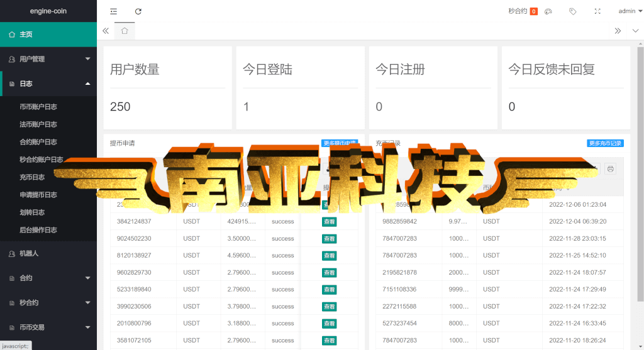Click the 今日反馈未回复 card title
The width and height of the screenshot is (644, 350).
coord(552,69)
